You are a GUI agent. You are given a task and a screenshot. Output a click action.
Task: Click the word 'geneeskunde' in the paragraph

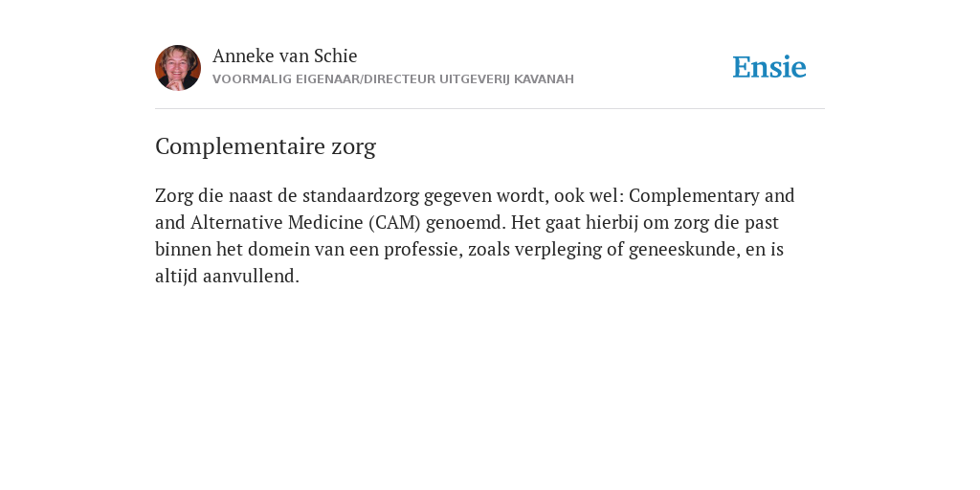click(683, 250)
